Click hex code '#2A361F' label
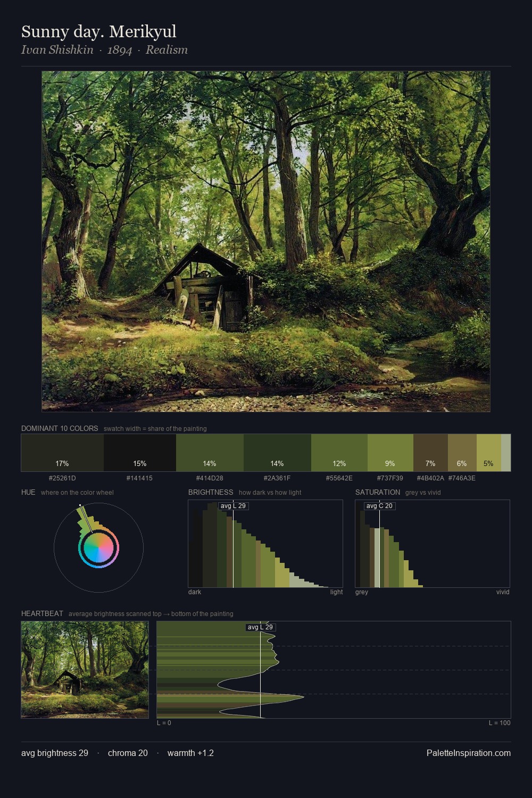The width and height of the screenshot is (532, 798). coord(277,478)
